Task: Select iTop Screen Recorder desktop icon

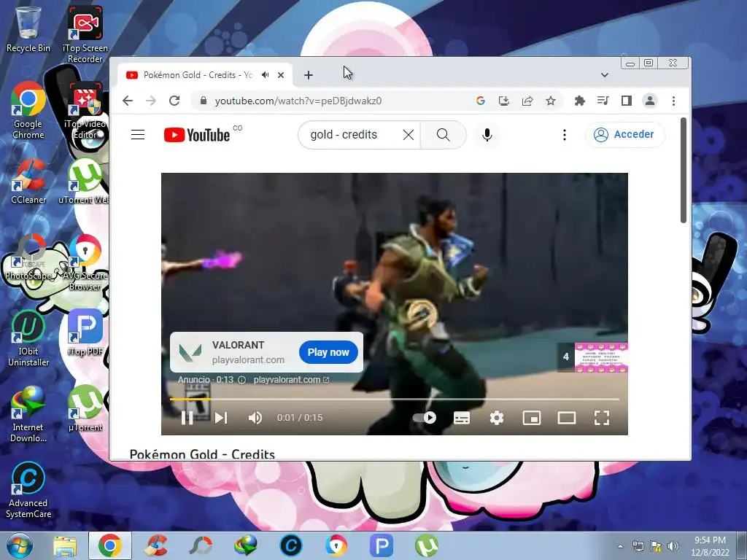Action: tap(85, 34)
